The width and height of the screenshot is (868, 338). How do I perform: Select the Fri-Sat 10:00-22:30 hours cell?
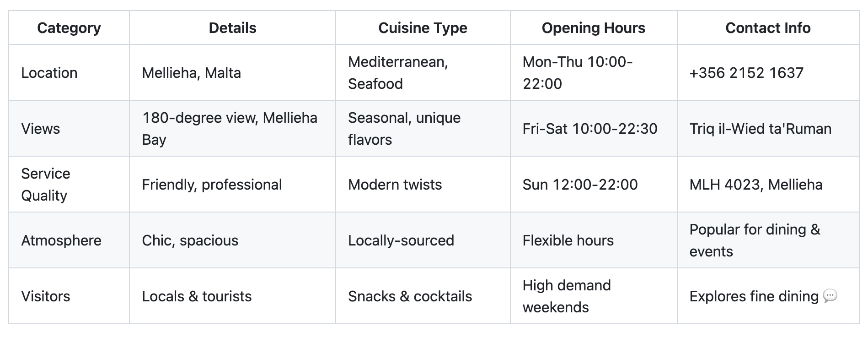[594, 128]
